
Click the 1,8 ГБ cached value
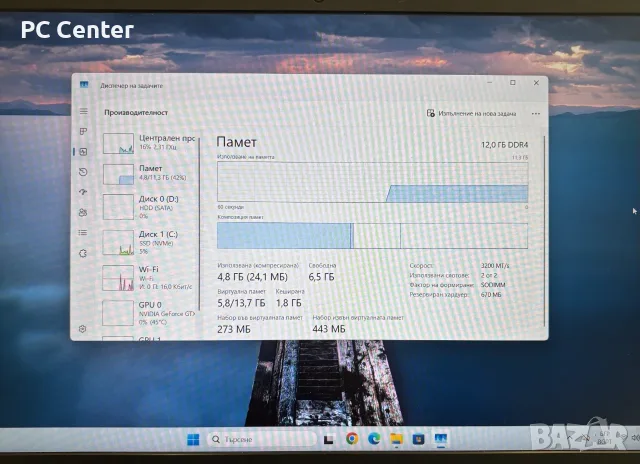pyautogui.click(x=289, y=303)
